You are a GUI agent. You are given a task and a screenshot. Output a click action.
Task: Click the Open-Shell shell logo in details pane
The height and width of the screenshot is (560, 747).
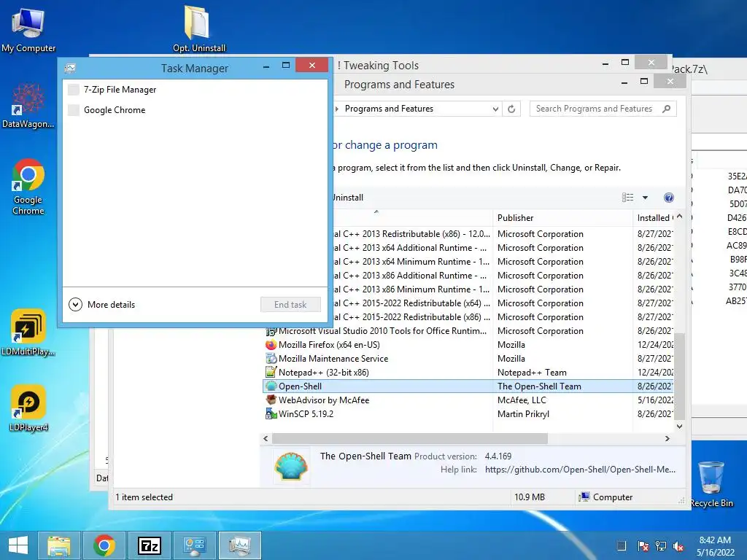point(291,466)
